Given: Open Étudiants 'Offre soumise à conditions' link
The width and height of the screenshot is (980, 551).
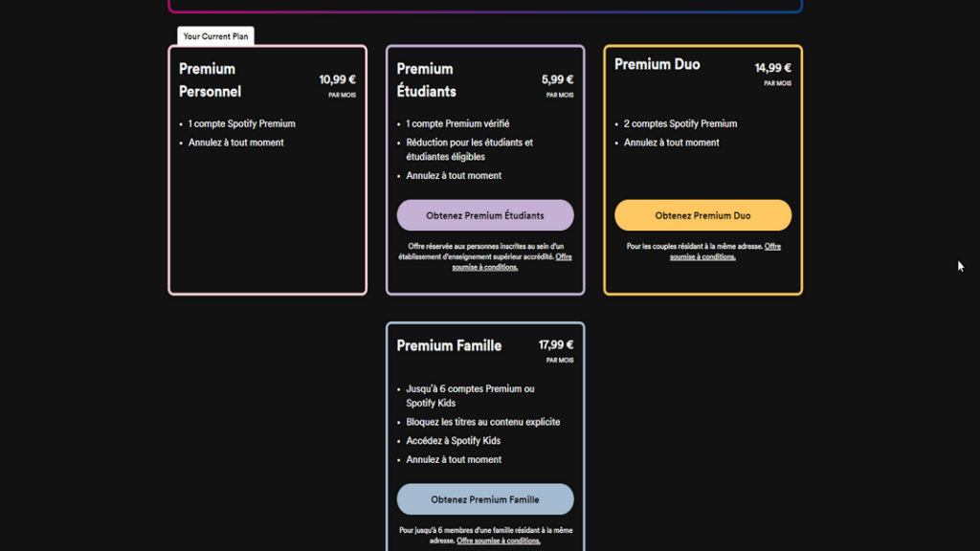Looking at the screenshot, I should (x=511, y=262).
